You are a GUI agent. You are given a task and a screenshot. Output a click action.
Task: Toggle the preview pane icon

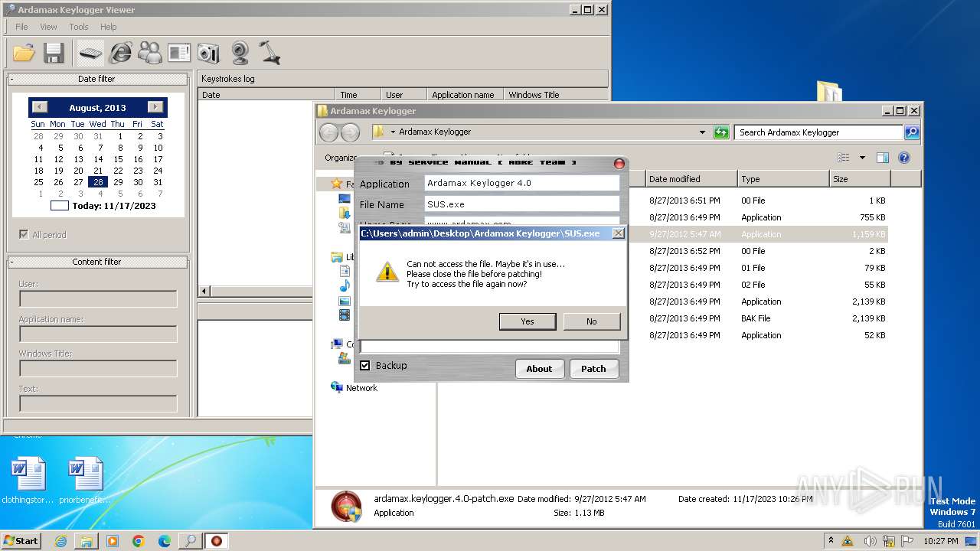882,158
